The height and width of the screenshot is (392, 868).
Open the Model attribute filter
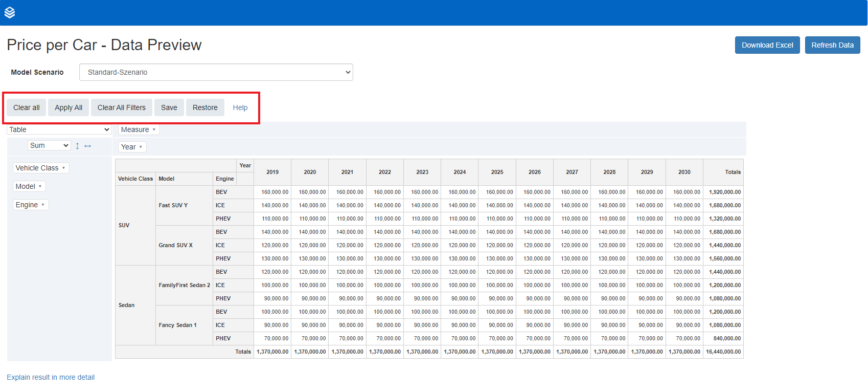(40, 186)
